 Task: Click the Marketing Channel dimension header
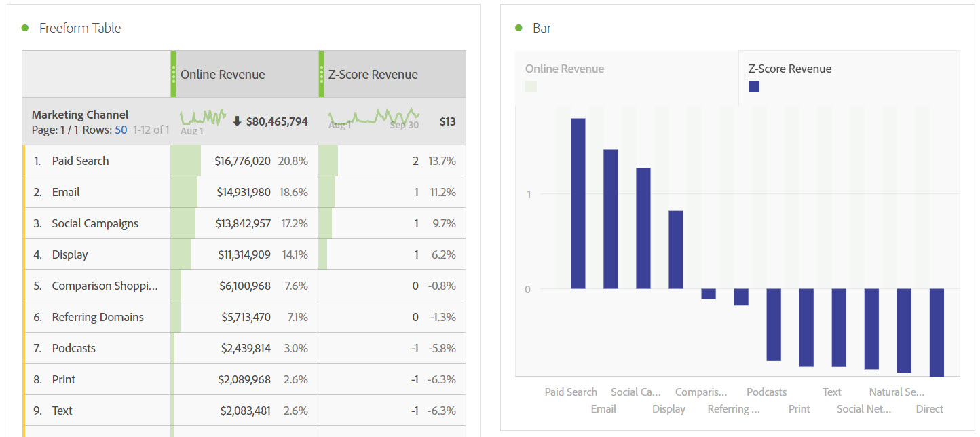(x=80, y=115)
